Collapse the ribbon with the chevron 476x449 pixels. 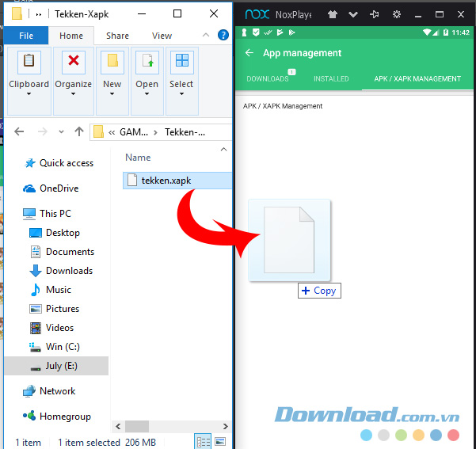(x=206, y=35)
